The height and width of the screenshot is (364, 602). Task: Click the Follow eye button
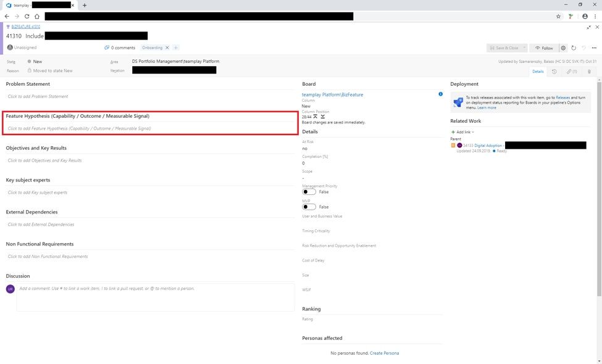click(544, 48)
